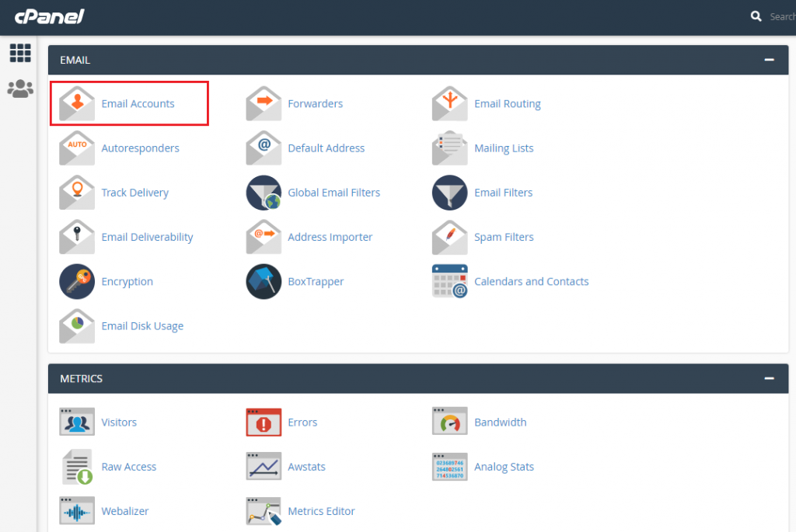Open the Calendars and Contacts calendar icon

click(450, 281)
